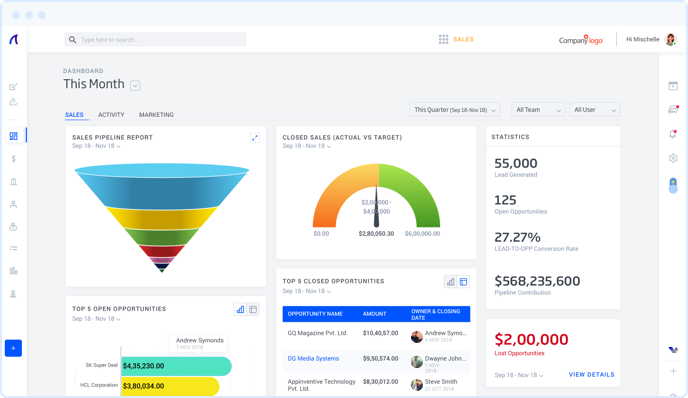The height and width of the screenshot is (398, 688).
Task: Open the person badge icon at sidebar bottom
Action: [14, 294]
